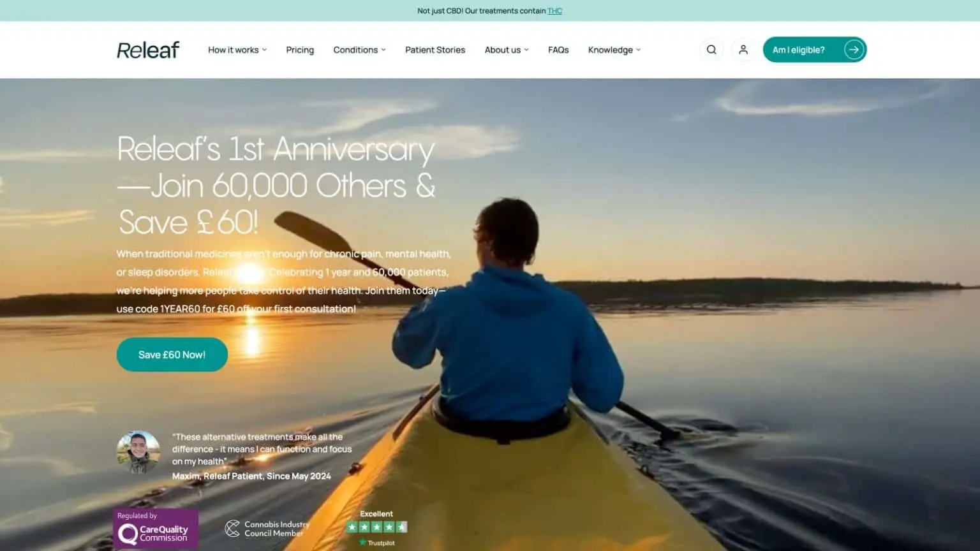The image size is (980, 551).
Task: Expand the Knowledge dropdown menu
Action: point(614,50)
